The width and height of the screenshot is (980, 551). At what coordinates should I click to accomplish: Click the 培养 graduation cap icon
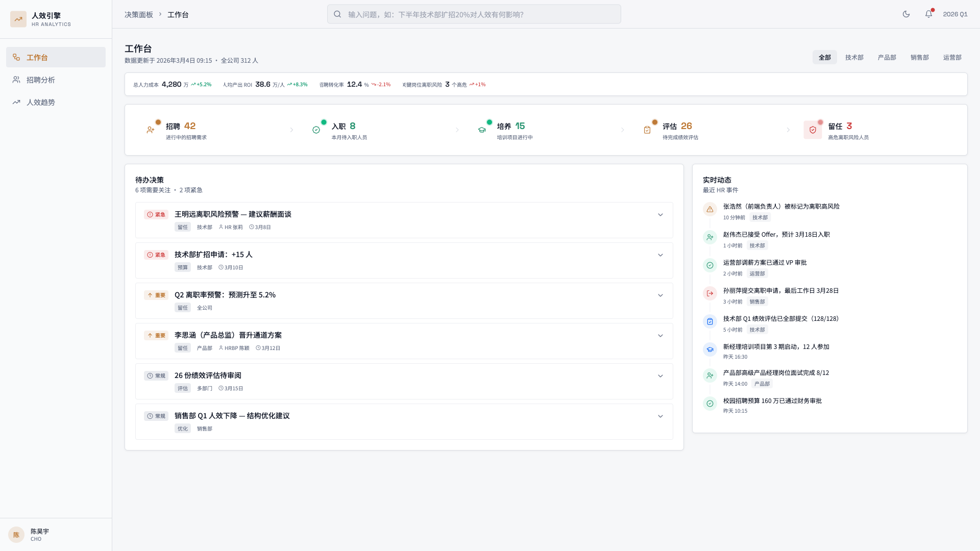pos(482,130)
